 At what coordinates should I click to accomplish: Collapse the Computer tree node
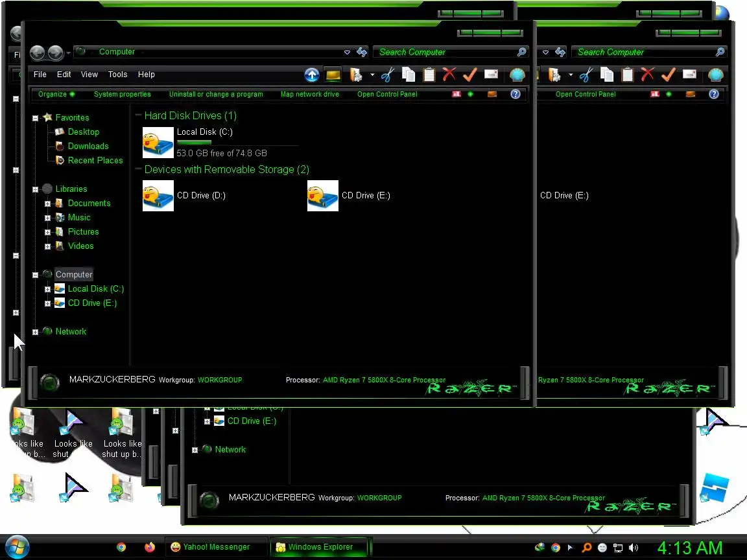(x=35, y=275)
